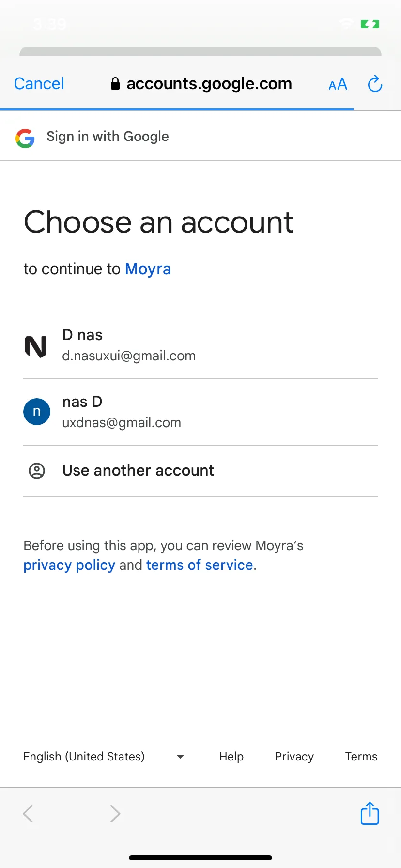Viewport: 401px width, 868px height.
Task: Tap the person icon for another account
Action: pos(37,470)
